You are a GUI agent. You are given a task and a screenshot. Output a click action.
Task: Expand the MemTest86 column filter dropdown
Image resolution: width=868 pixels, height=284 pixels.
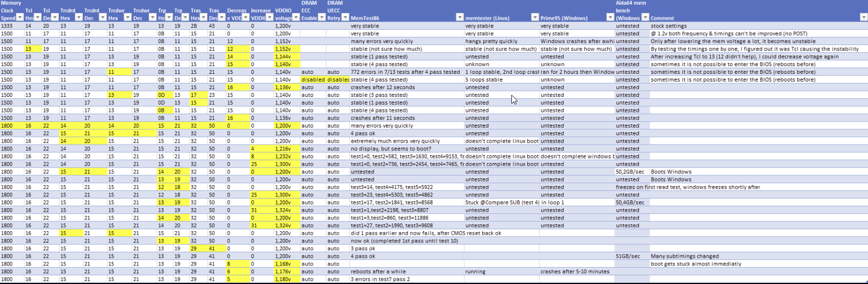(x=460, y=17)
